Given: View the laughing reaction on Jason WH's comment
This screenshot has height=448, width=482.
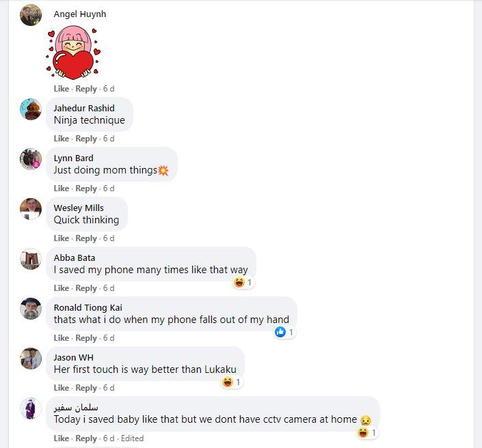Looking at the screenshot, I should click(232, 382).
